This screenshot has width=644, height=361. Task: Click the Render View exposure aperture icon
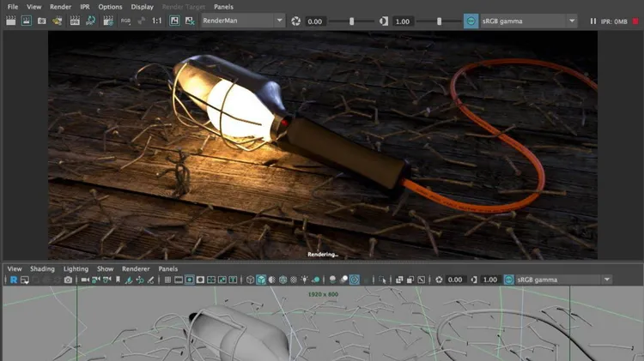(x=295, y=21)
